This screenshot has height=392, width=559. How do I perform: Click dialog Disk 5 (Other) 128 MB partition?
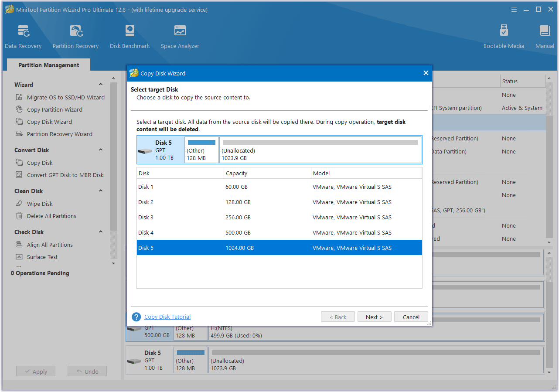pyautogui.click(x=201, y=150)
